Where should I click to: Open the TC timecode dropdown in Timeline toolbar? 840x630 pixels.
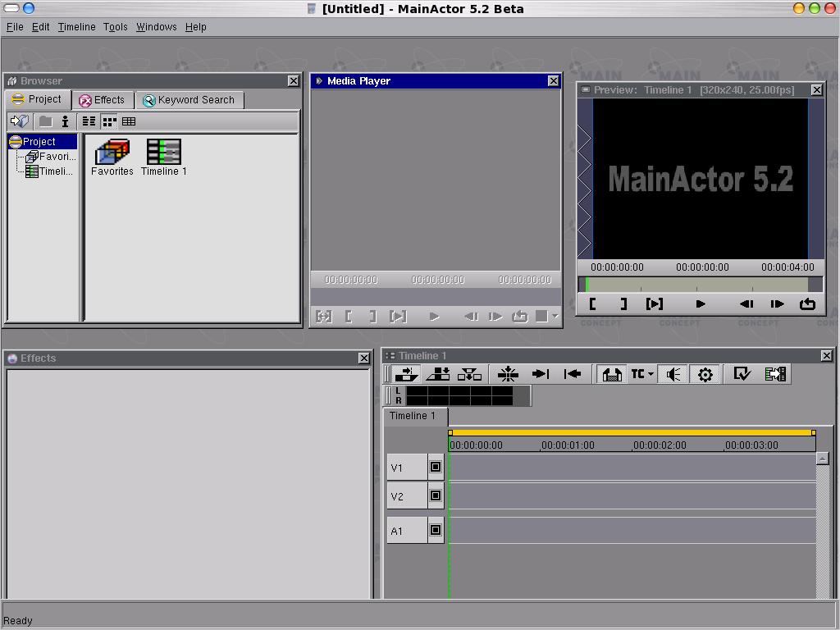click(x=643, y=374)
